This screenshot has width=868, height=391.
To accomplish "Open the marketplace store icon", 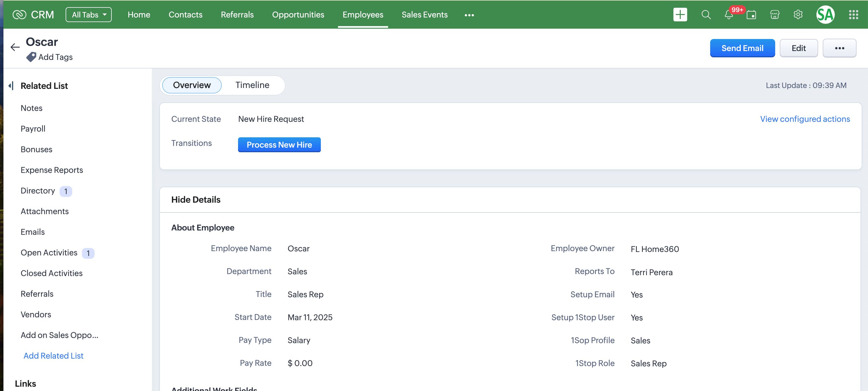I will 775,15.
